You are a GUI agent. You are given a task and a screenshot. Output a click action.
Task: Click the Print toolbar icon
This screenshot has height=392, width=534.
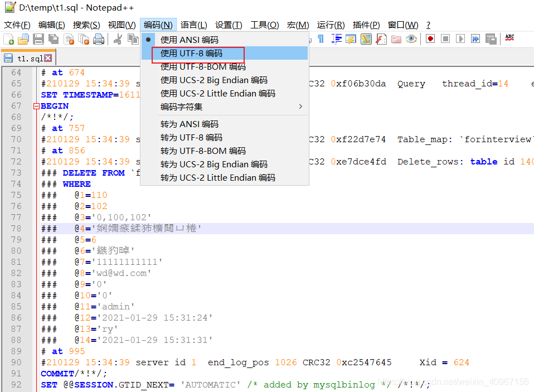(99, 39)
